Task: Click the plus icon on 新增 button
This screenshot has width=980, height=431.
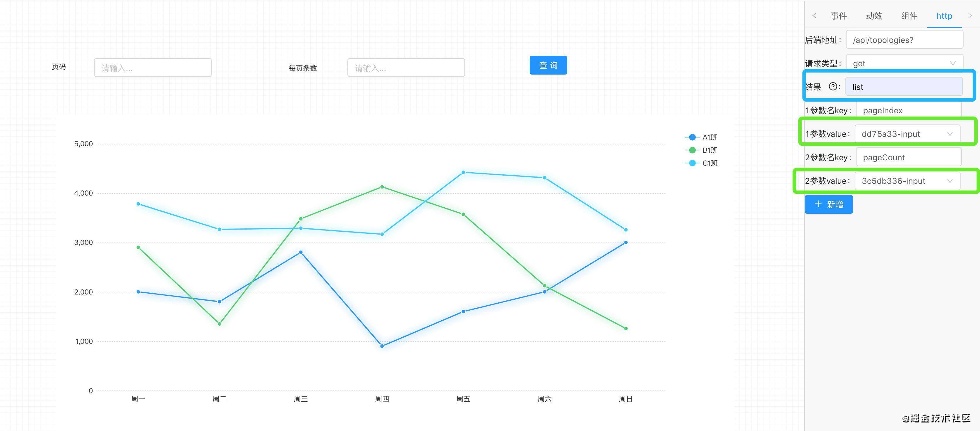Action: [818, 204]
